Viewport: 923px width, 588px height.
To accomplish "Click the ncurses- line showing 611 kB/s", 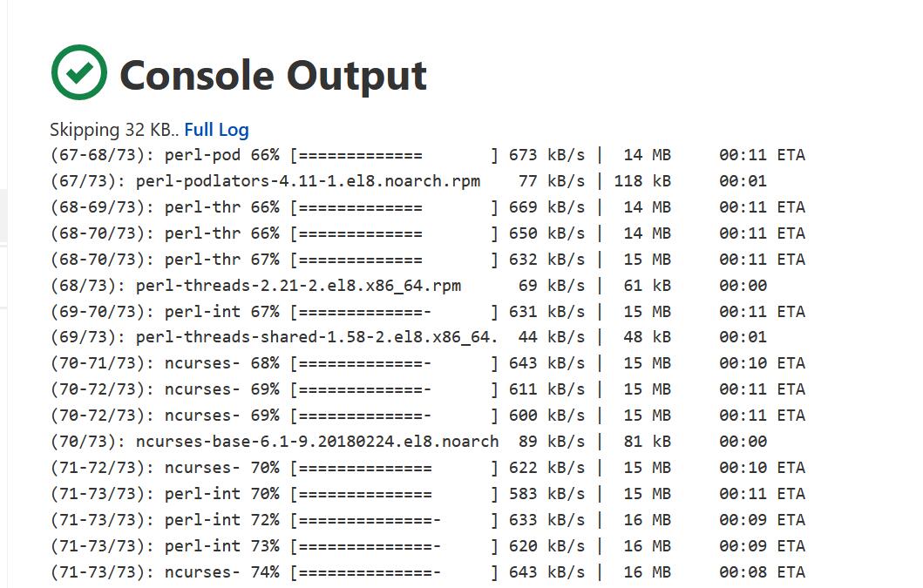I will (428, 389).
